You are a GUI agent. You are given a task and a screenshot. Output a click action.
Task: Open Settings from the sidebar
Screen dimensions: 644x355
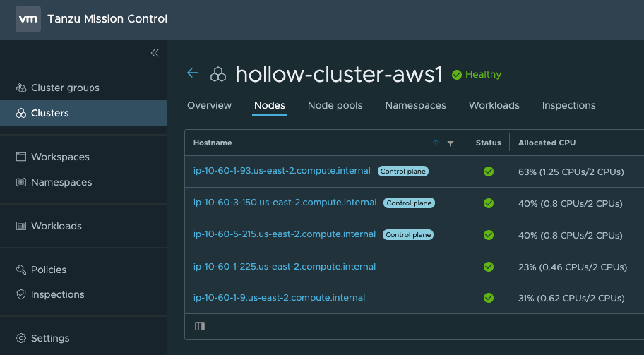click(50, 338)
